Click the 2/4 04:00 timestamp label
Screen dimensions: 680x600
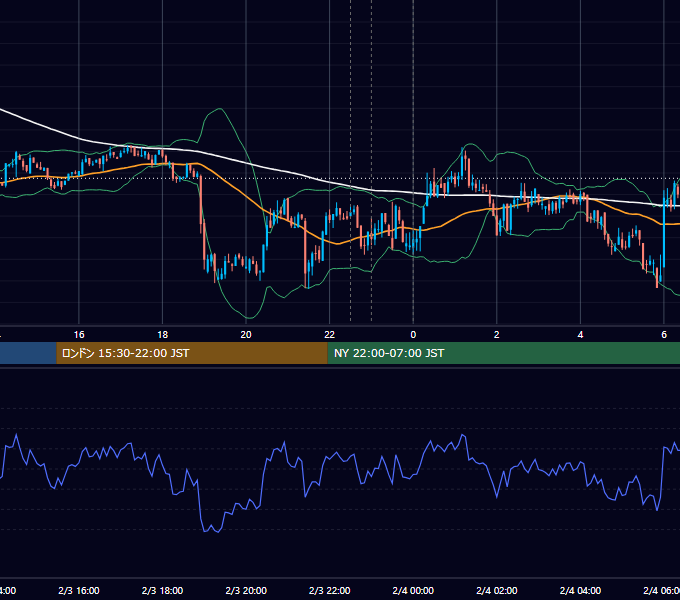click(580, 590)
